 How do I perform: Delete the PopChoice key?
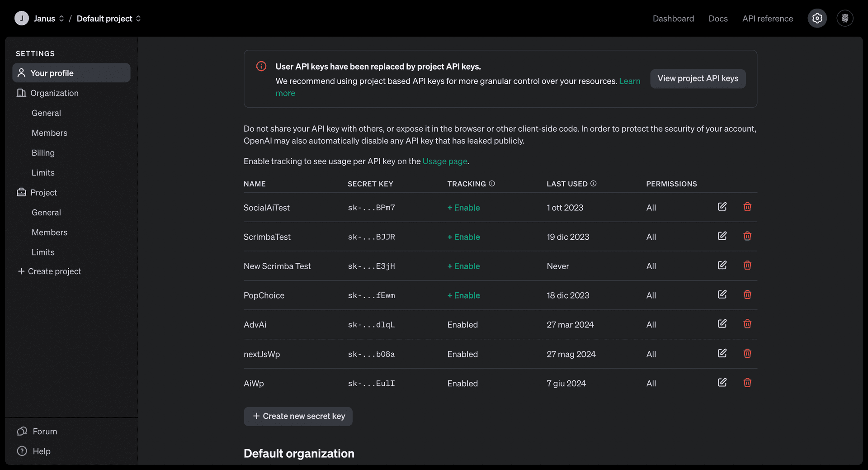point(747,294)
